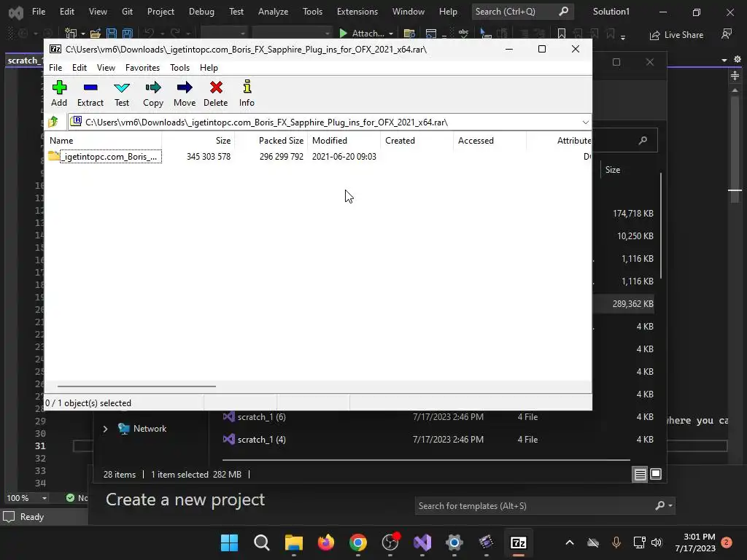Image resolution: width=747 pixels, height=560 pixels.
Task: Sort 7-Zip list by Packed Size column
Action: [271, 141]
